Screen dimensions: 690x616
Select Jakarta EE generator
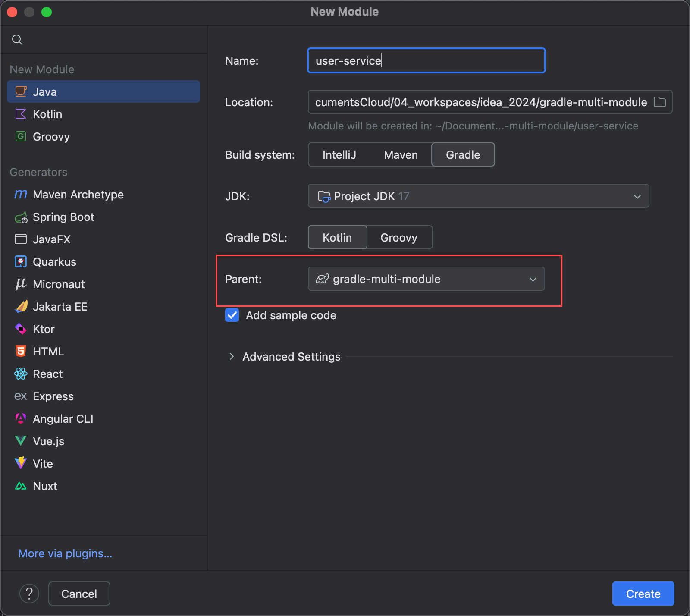point(103,306)
